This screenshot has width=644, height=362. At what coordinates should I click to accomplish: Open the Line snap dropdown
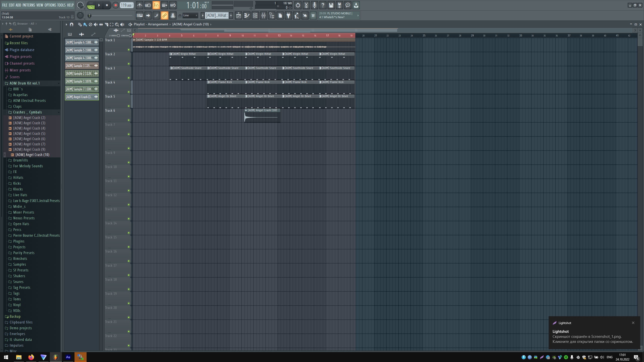[x=190, y=16]
